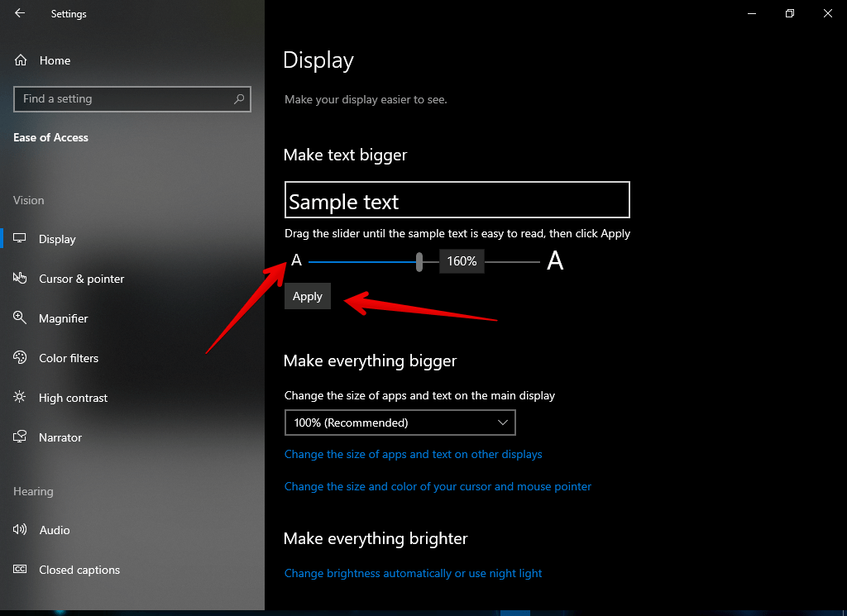The width and height of the screenshot is (847, 616).
Task: Open Closed captions menu item
Action: [x=79, y=570]
